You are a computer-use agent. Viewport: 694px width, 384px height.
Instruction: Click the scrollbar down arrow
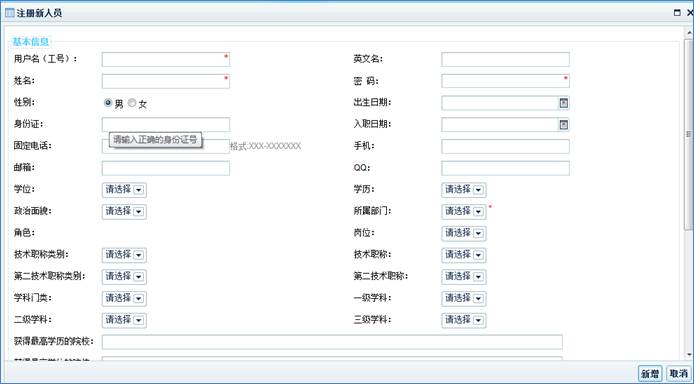pos(689,354)
